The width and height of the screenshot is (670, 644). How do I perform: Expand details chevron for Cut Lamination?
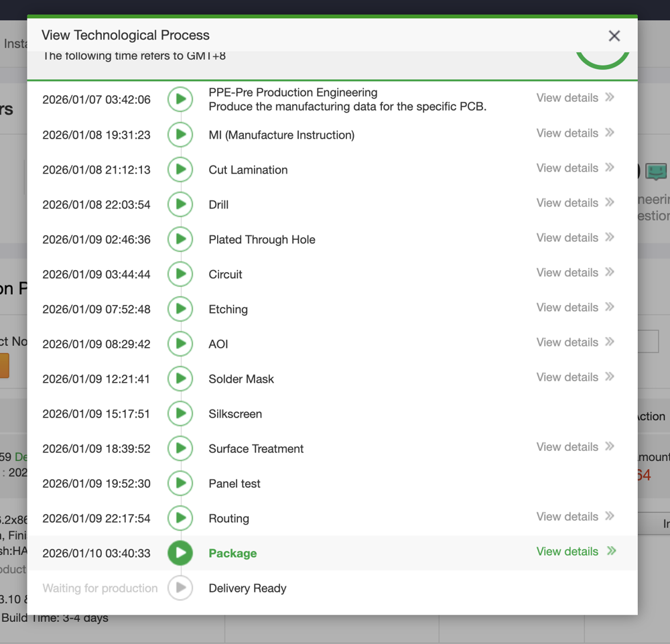(x=610, y=168)
